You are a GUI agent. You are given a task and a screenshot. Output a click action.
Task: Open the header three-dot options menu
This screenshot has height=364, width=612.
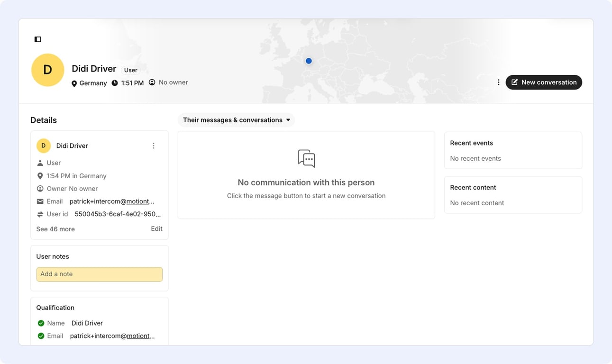pyautogui.click(x=498, y=82)
